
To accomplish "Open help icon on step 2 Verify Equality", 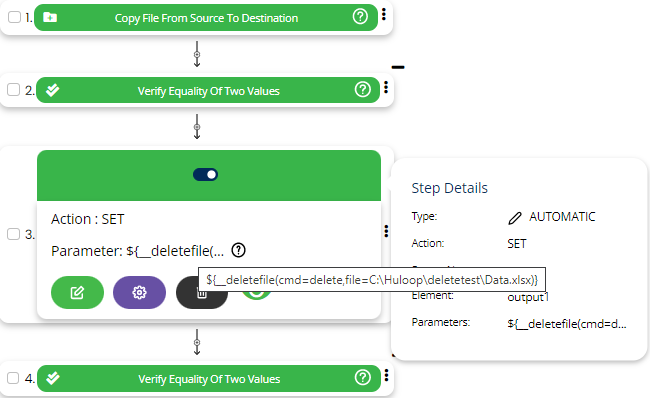I will (x=362, y=89).
